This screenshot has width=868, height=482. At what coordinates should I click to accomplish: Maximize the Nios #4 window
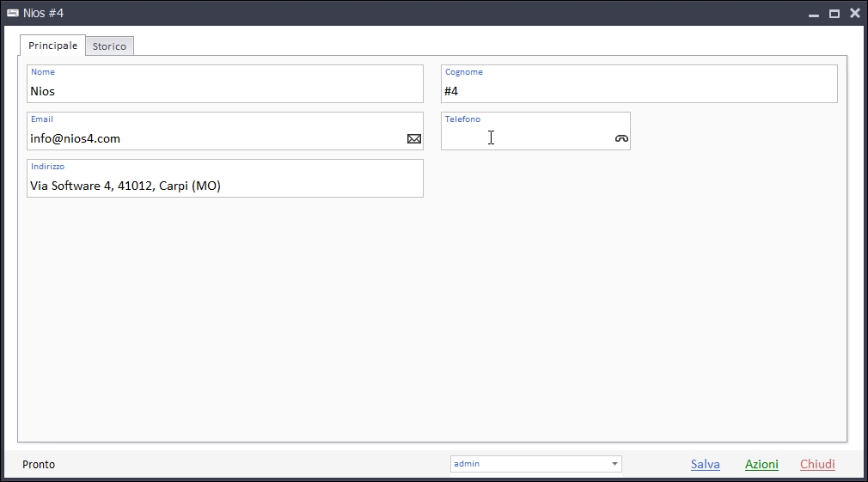(834, 14)
